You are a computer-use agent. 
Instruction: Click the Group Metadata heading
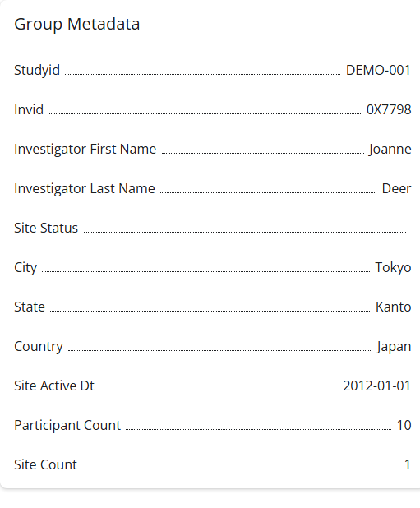[77, 25]
